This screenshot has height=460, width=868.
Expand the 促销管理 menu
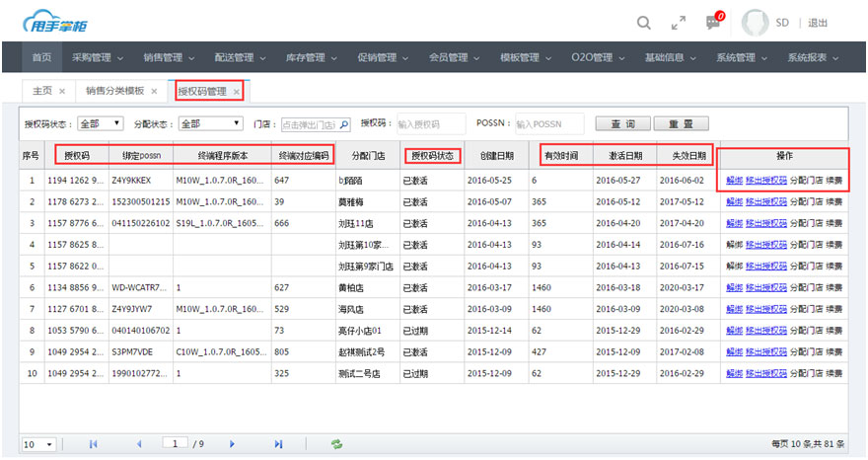click(x=383, y=57)
